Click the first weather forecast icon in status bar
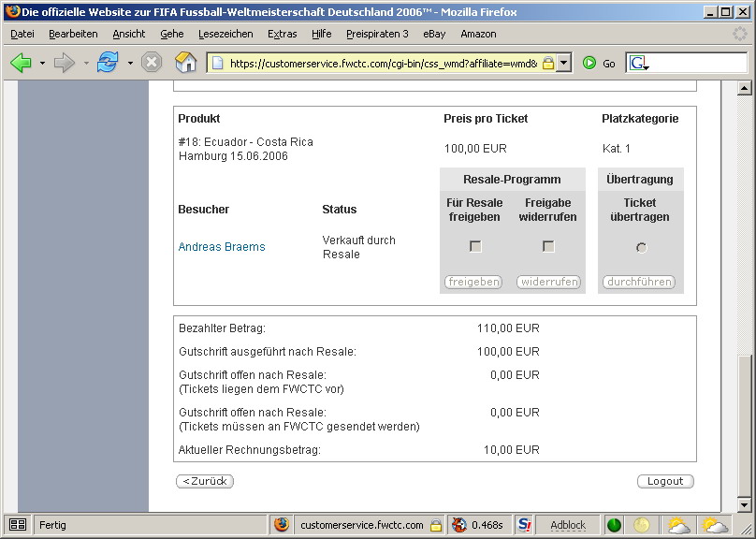 (x=677, y=525)
